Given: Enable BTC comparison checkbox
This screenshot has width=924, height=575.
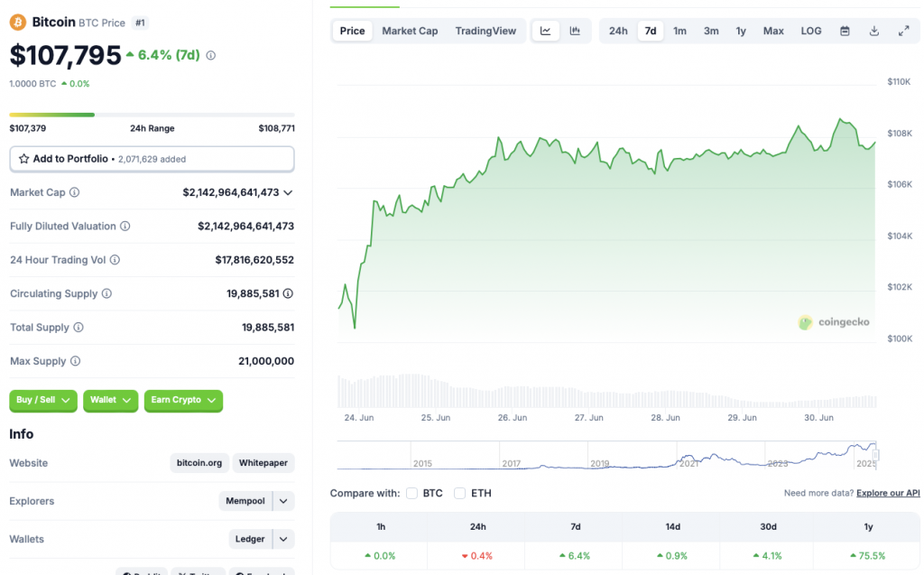Looking at the screenshot, I should 411,493.
